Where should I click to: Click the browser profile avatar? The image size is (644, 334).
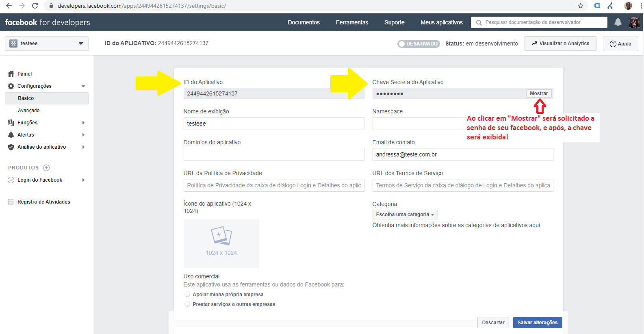tap(628, 6)
